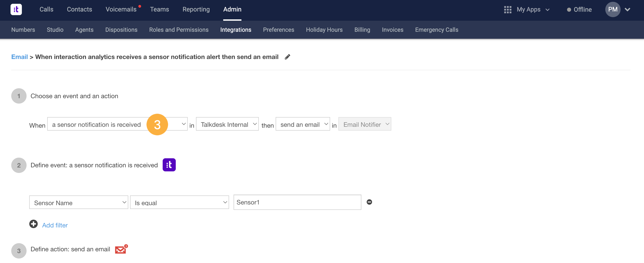644x263 pixels.
Task: Switch to the Reporting tab
Action: (x=196, y=9)
